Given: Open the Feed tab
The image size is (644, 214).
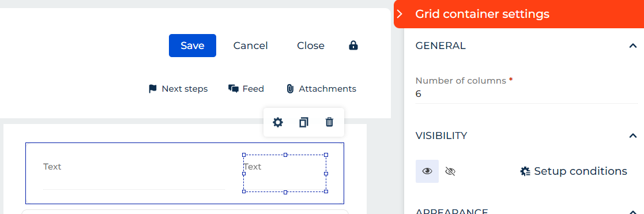Looking at the screenshot, I should coord(246,89).
